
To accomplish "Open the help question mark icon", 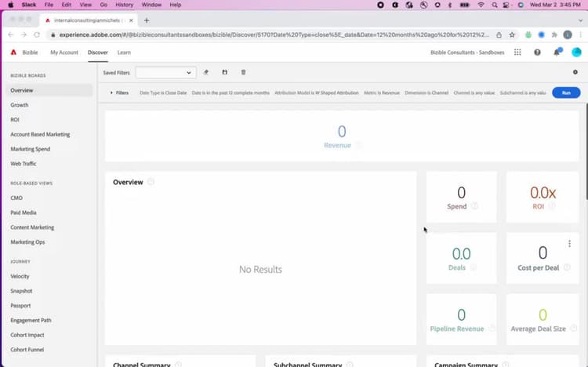I will (537, 53).
